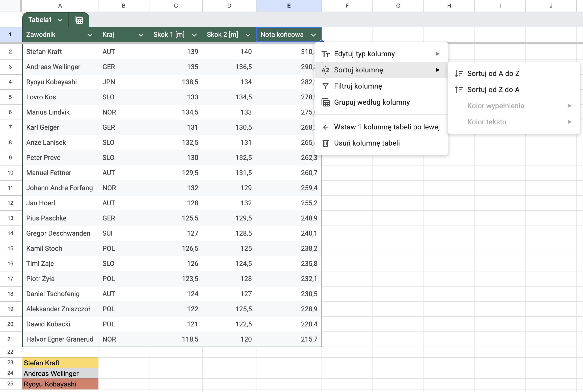Click the trash icon for Usuń kolumnę tabeli
This screenshot has height=392, width=583.
pos(326,143)
